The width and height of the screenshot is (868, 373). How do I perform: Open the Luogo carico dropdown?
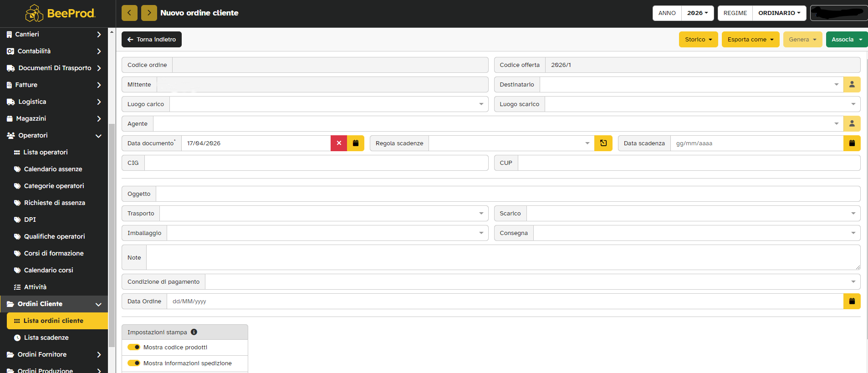(x=329, y=104)
